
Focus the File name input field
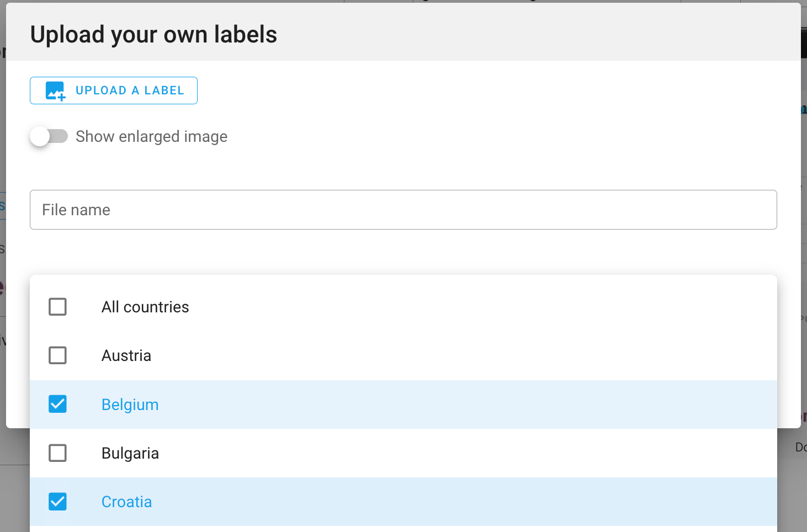403,210
